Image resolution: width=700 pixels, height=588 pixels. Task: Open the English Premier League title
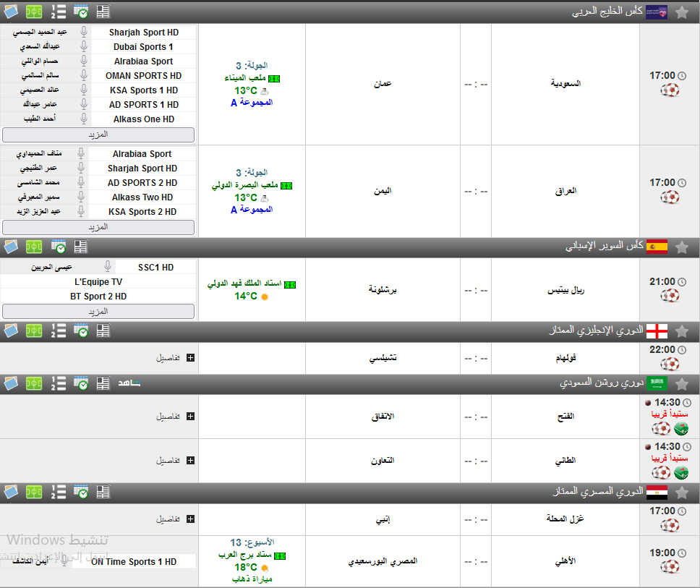pyautogui.click(x=595, y=331)
